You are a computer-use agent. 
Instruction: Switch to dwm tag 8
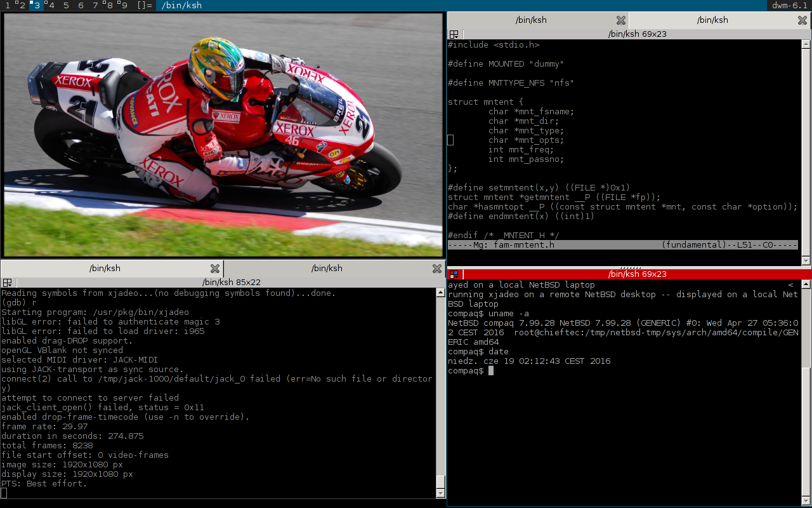(x=110, y=5)
